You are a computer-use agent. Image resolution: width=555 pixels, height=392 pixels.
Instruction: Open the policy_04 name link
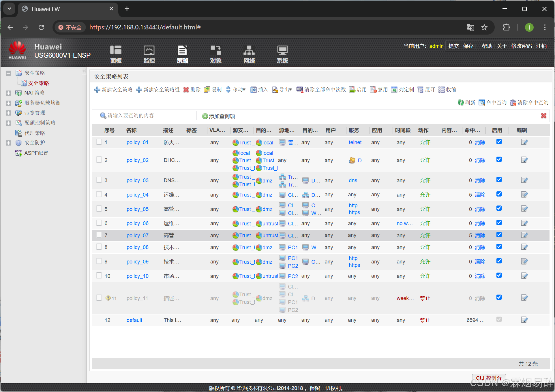(x=137, y=195)
